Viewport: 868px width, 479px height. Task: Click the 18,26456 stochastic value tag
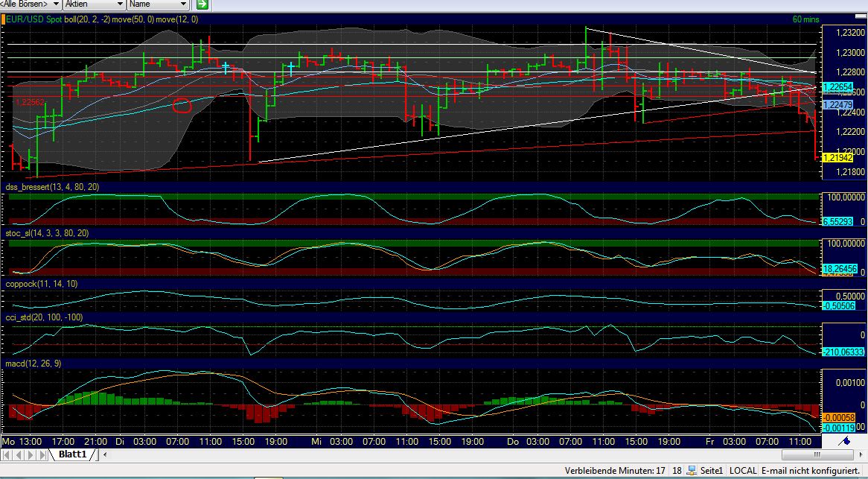coord(840,269)
